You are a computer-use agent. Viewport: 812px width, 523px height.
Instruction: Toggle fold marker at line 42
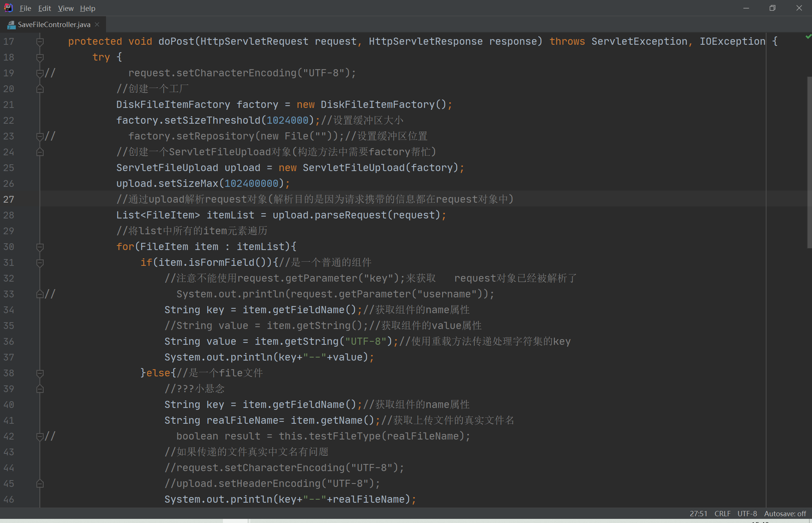40,436
